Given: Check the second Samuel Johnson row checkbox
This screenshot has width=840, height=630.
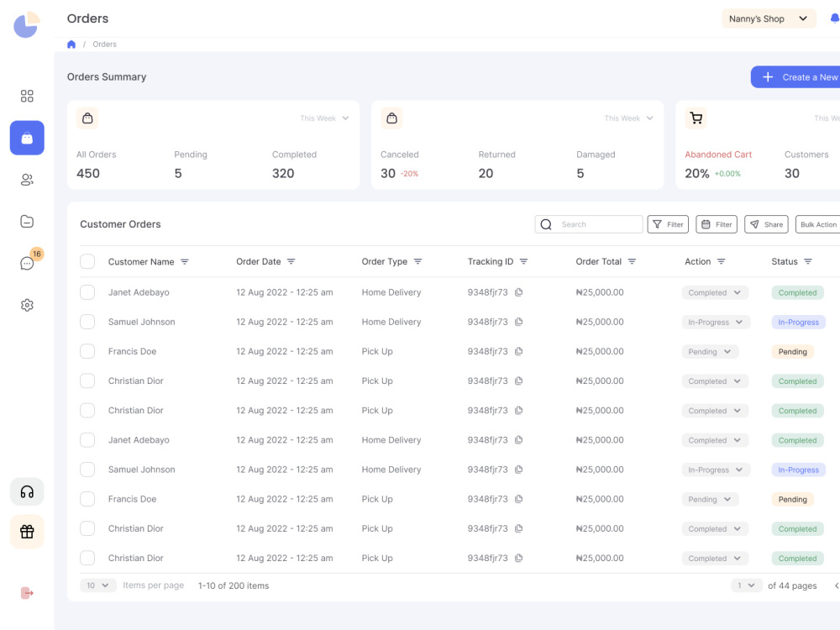Looking at the screenshot, I should [x=87, y=470].
